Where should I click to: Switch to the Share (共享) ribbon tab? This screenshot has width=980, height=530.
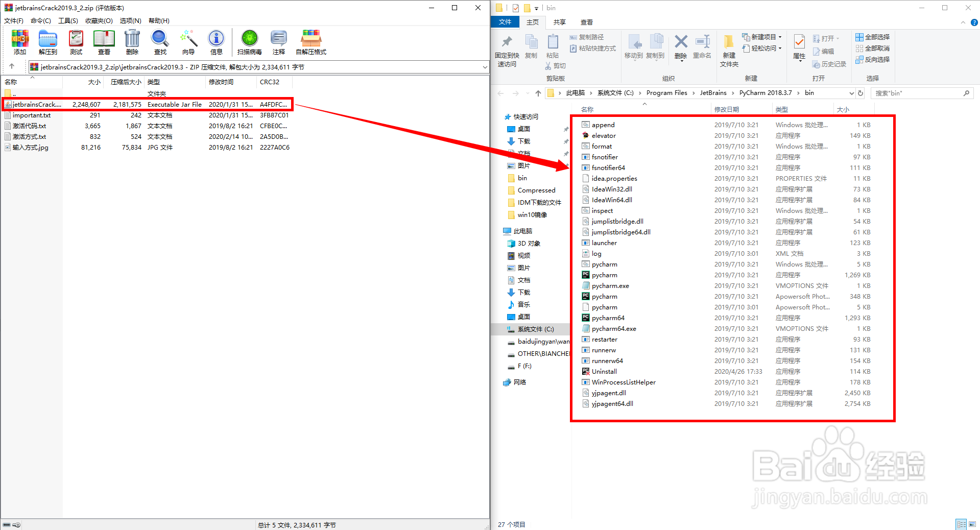(559, 22)
